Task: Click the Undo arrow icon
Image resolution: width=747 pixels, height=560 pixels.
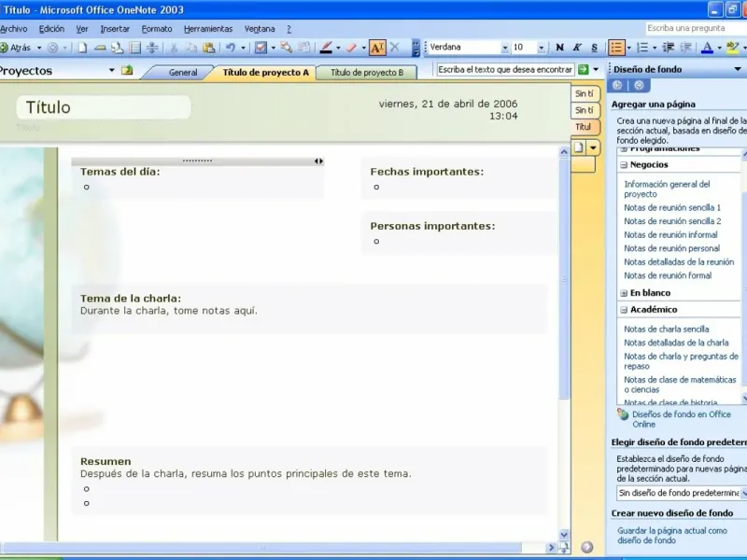Action: (x=231, y=48)
